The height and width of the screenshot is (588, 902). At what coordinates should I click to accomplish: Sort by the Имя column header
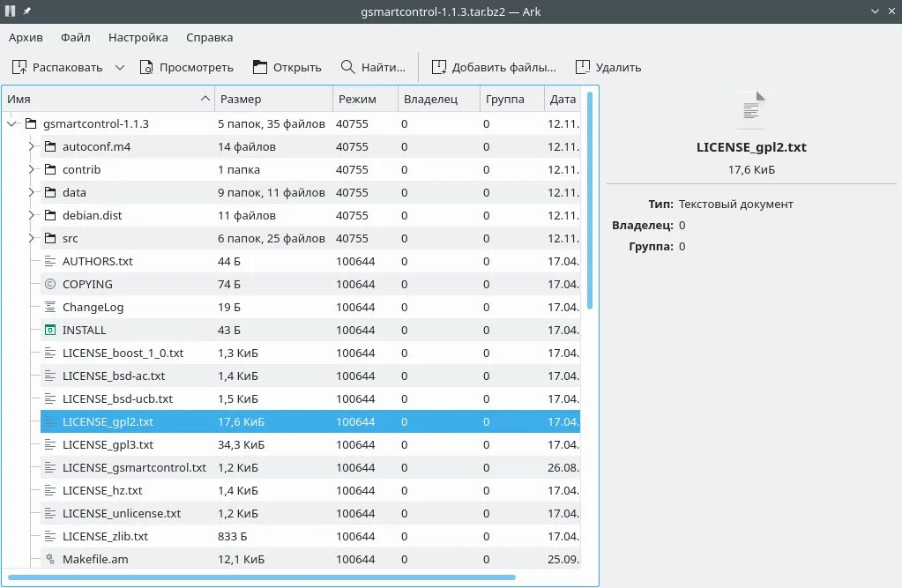pyautogui.click(x=108, y=99)
